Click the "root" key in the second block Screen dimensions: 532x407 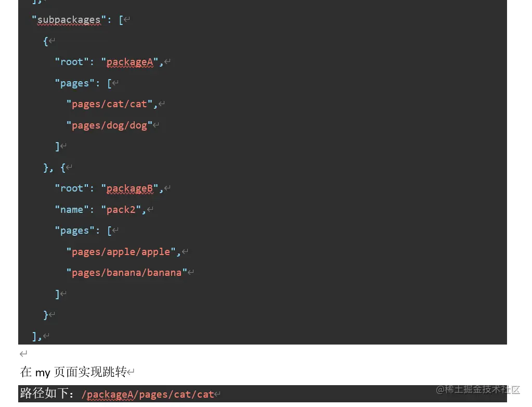pos(72,188)
